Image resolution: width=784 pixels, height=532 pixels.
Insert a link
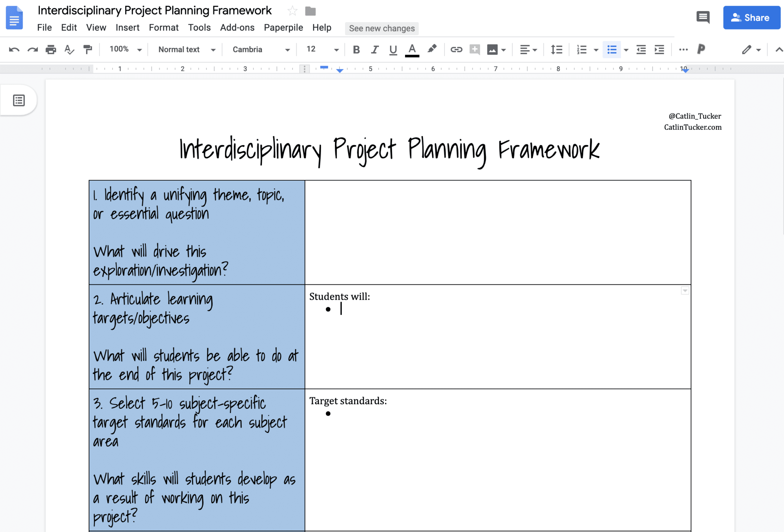coord(456,49)
